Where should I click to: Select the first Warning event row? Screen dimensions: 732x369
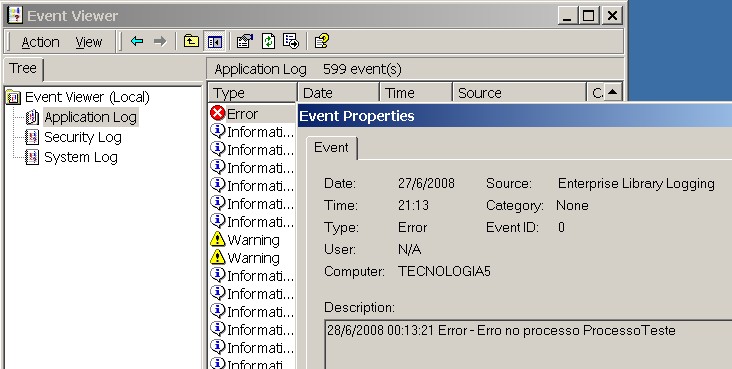tap(252, 240)
